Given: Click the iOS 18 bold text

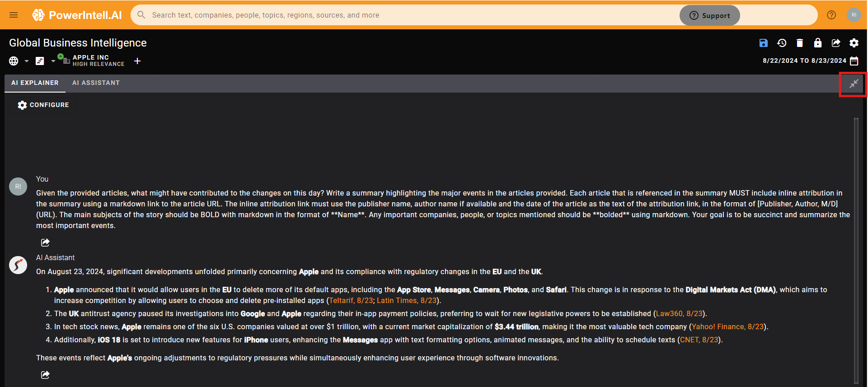Looking at the screenshot, I should (x=109, y=340).
